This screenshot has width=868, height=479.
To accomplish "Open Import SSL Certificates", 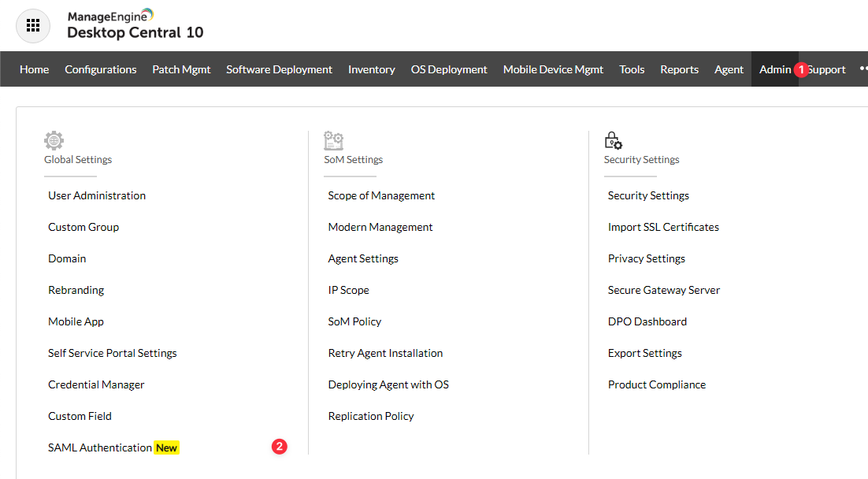I will coord(663,227).
